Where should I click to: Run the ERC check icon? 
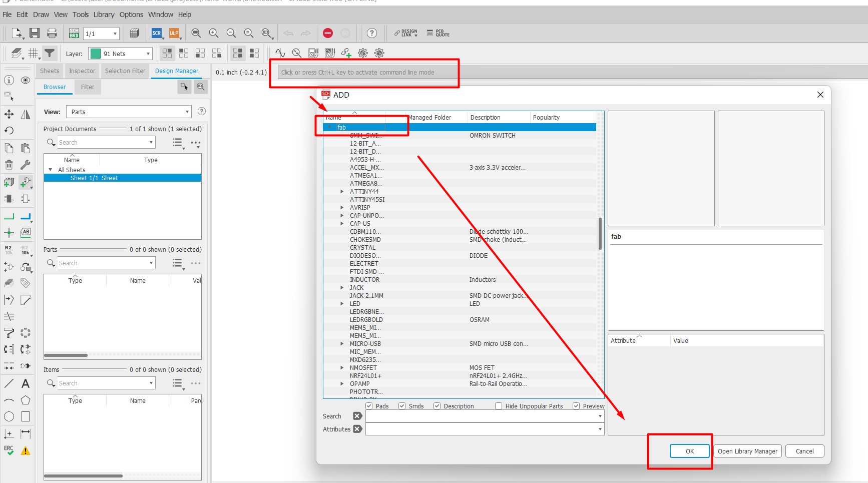9,450
